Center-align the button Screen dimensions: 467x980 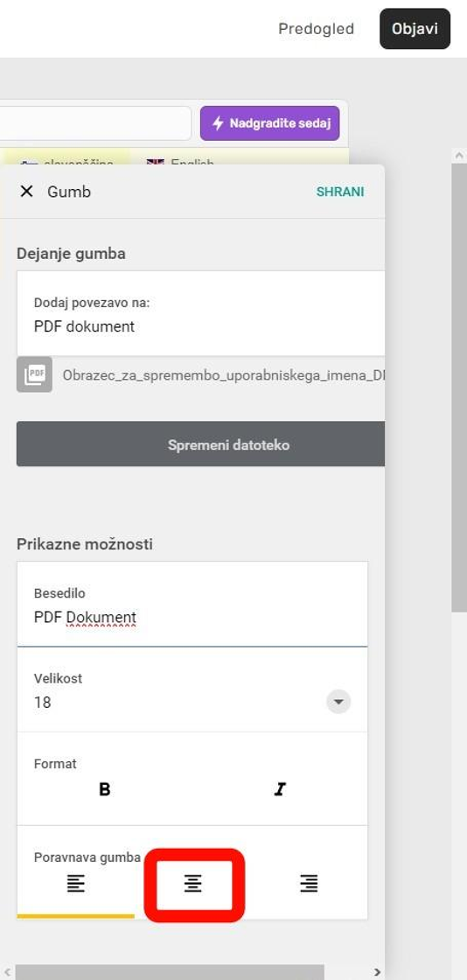click(x=193, y=884)
